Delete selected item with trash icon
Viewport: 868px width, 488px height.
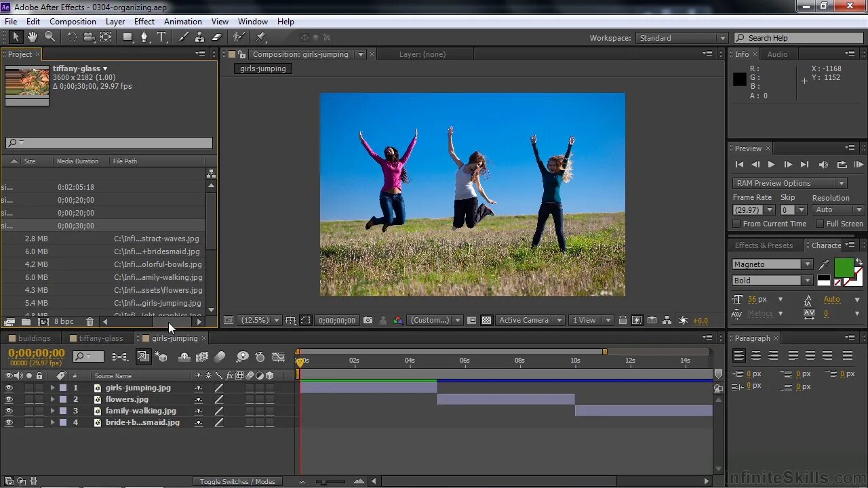[90, 321]
